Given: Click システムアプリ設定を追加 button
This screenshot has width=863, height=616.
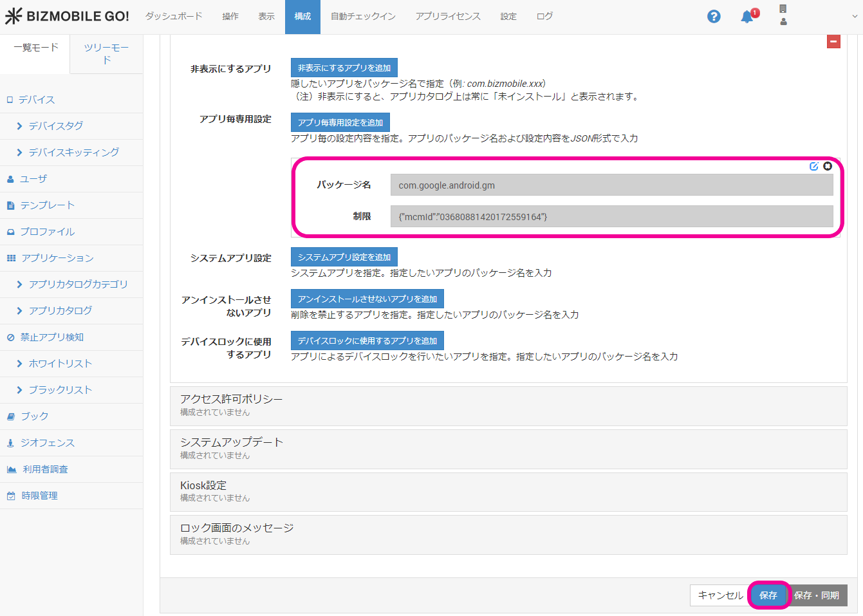Looking at the screenshot, I should pos(344,257).
